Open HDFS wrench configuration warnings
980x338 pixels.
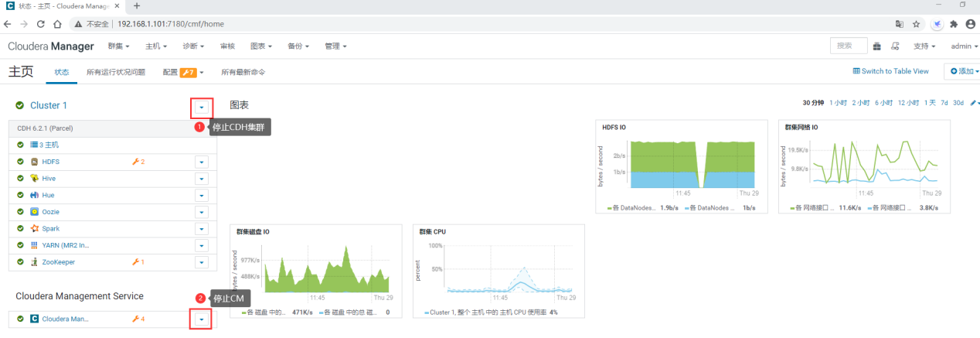pyautogui.click(x=138, y=162)
